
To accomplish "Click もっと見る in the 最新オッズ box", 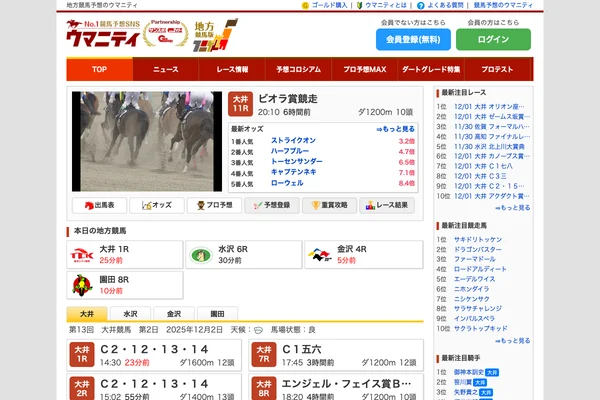I will 395,129.
